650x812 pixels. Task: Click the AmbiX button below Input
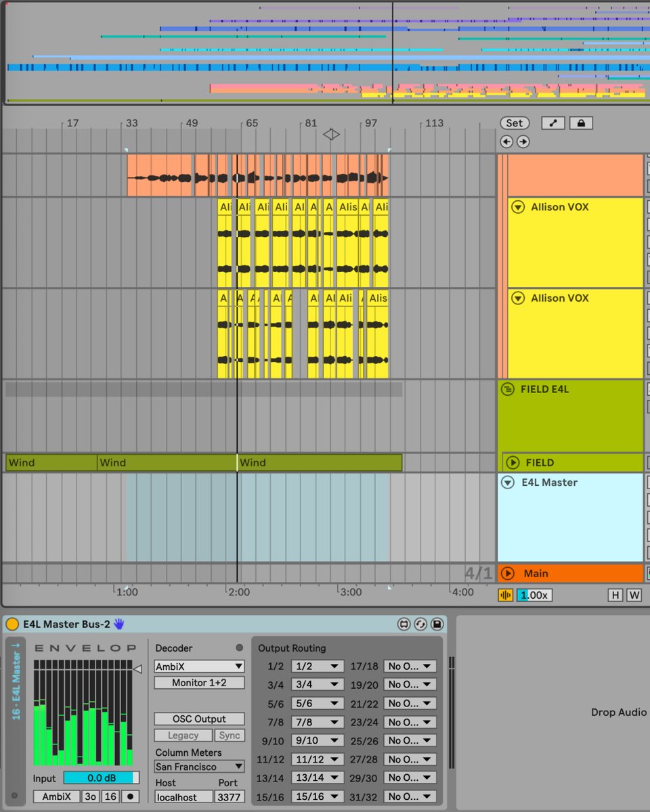57,796
